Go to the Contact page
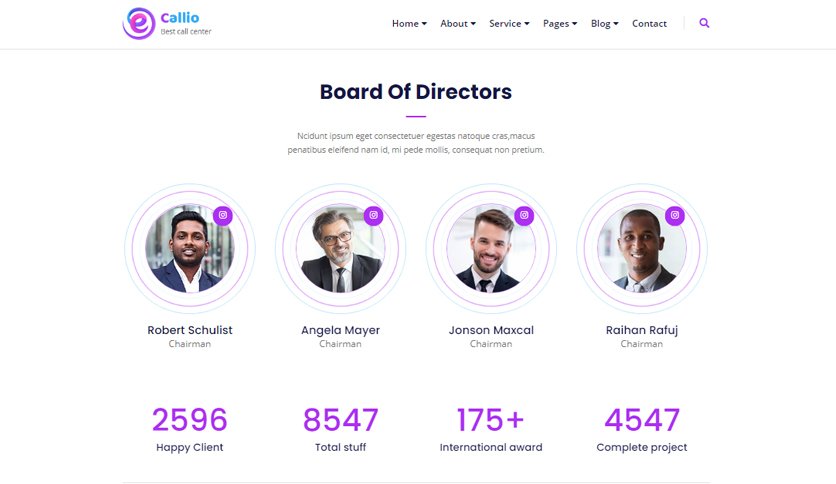Screen dimensions: 836x484 coord(649,23)
